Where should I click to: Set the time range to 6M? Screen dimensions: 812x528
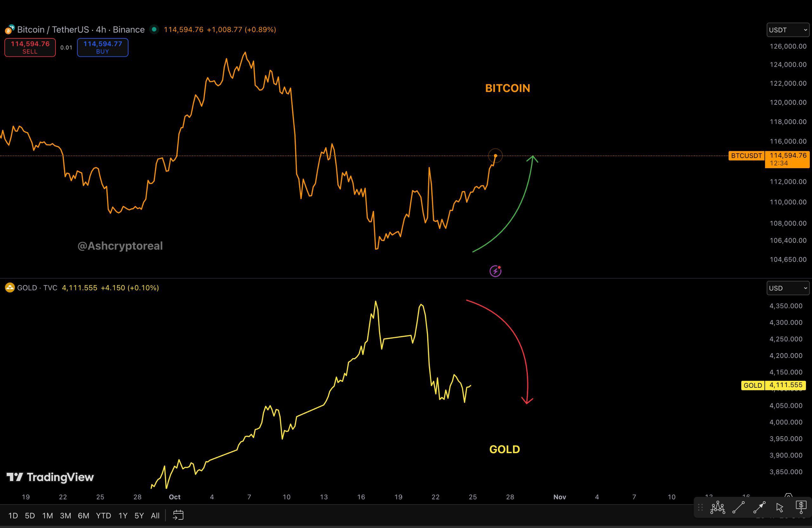click(84, 515)
